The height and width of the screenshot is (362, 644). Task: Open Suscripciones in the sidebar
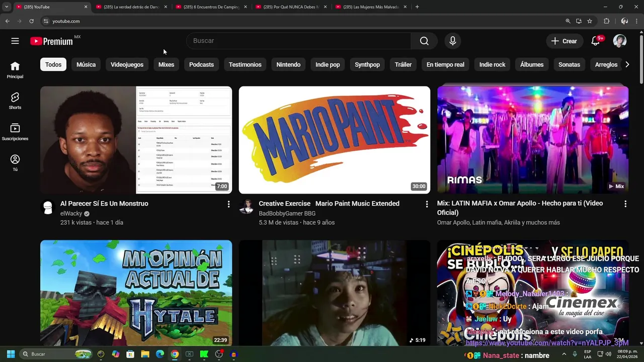click(15, 132)
